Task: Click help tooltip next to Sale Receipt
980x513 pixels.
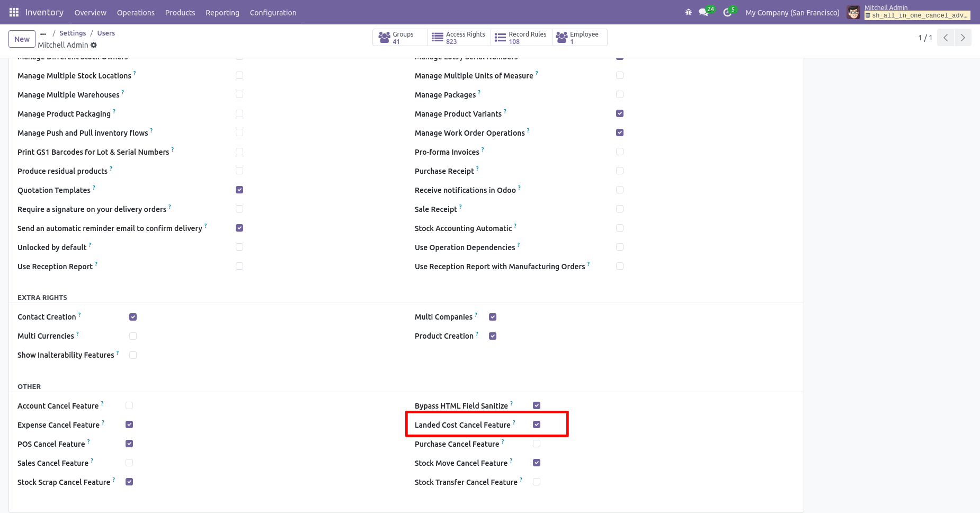Action: [460, 207]
